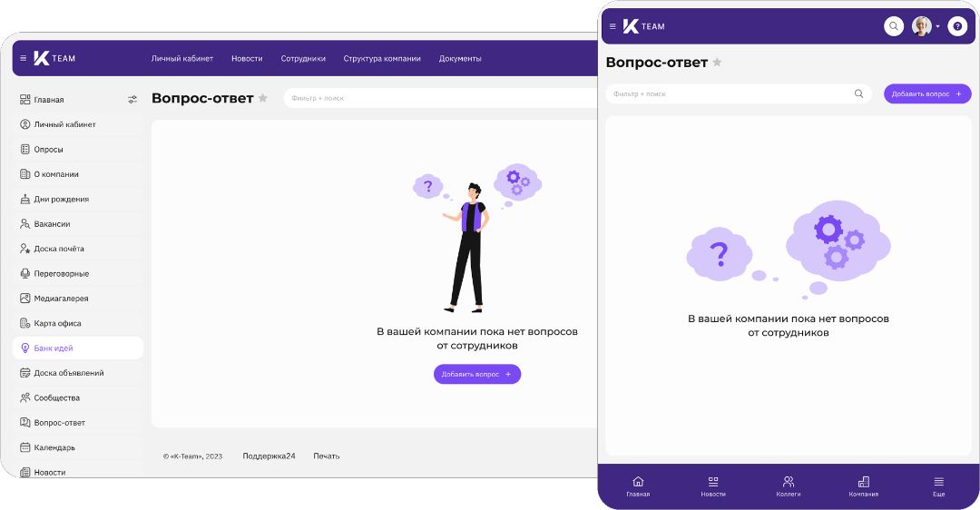This screenshot has width=980, height=510.
Task: Open Сотрудники in the top navigation
Action: pos(303,58)
